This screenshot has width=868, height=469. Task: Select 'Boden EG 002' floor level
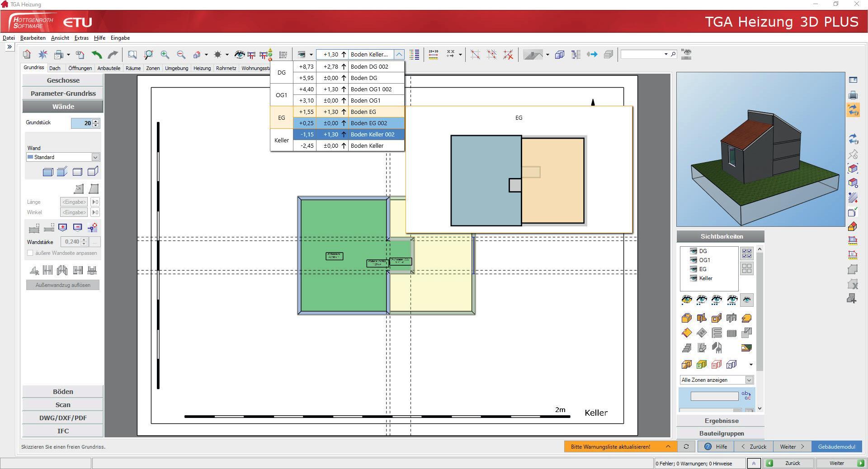349,123
